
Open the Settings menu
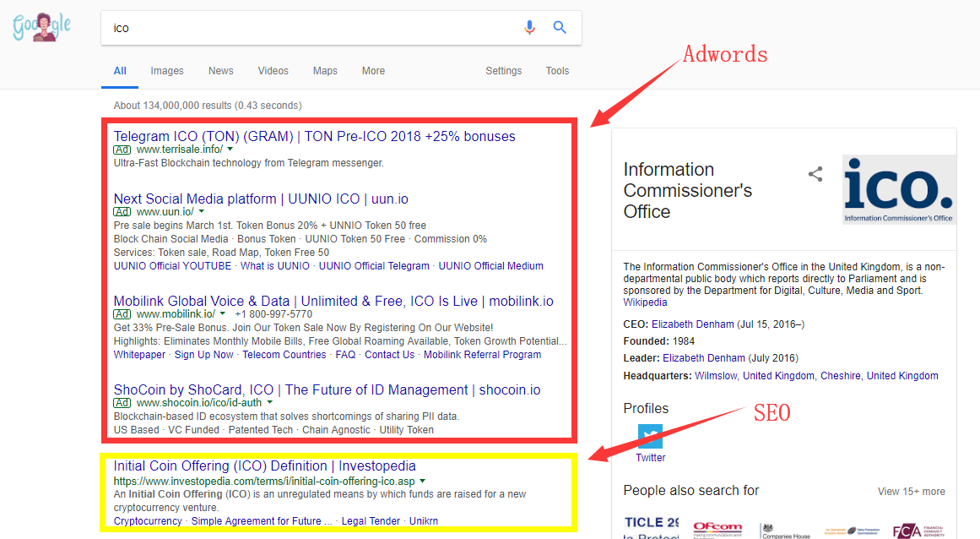point(503,71)
